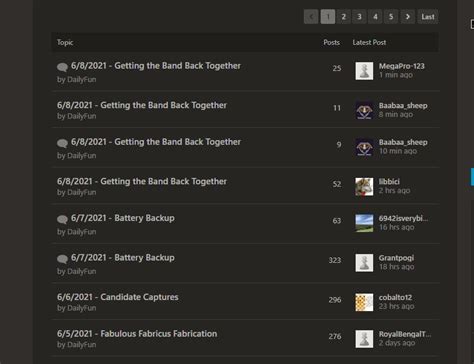This screenshot has width=474, height=364.
Task: Jump to page 3
Action: (x=359, y=17)
